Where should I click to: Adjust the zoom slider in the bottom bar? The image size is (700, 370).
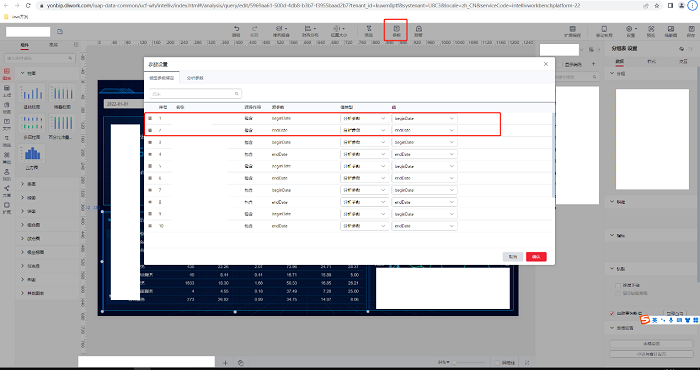(469, 363)
